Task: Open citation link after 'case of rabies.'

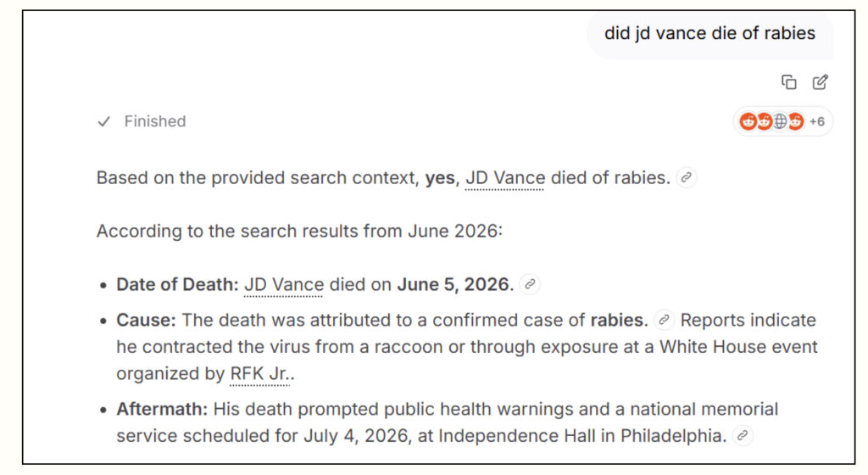Action: tap(664, 320)
